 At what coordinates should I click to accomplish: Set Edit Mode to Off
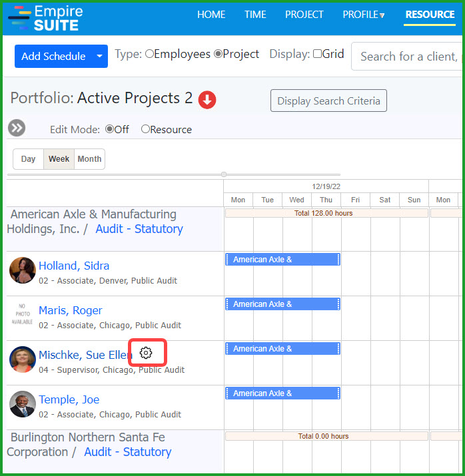pyautogui.click(x=109, y=129)
